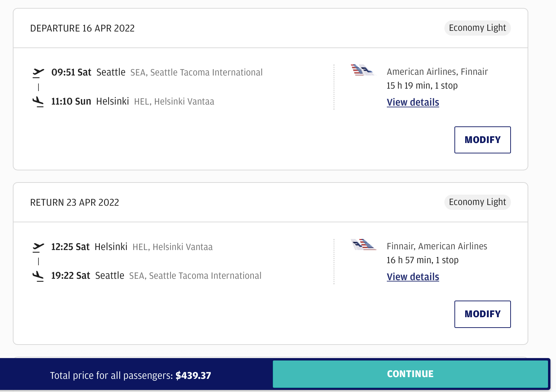Click the return Economy Light fare badge

[x=477, y=202]
